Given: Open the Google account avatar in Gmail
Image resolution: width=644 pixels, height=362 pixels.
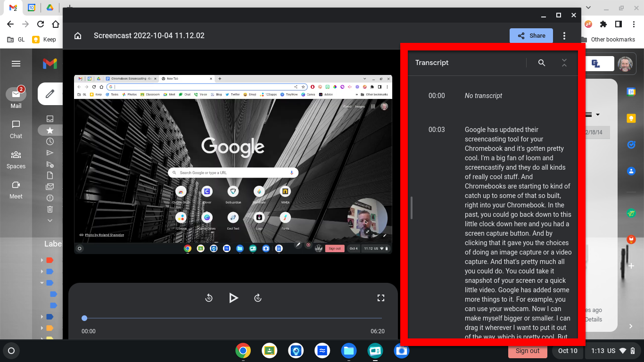Looking at the screenshot, I should (x=626, y=64).
